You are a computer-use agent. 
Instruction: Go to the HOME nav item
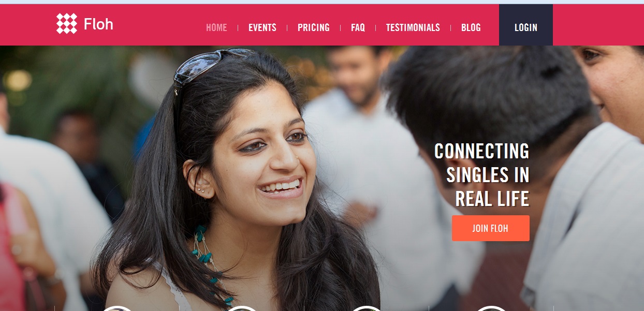[216, 27]
